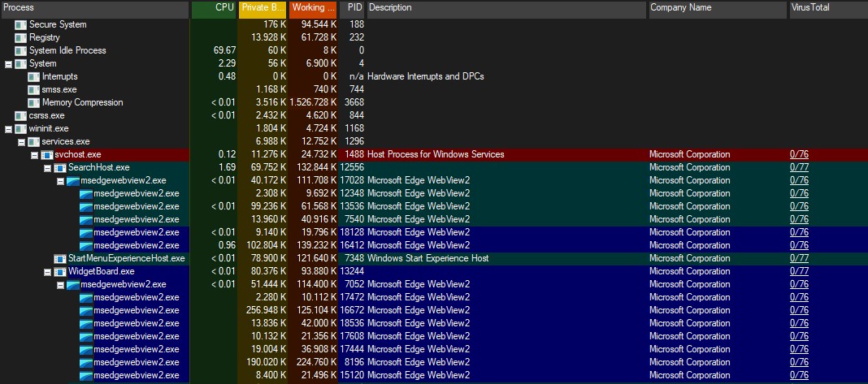Click the PID 12556 cell

point(352,168)
